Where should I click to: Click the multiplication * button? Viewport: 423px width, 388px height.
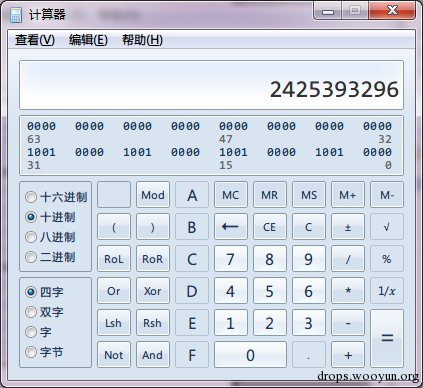pyautogui.click(x=348, y=291)
